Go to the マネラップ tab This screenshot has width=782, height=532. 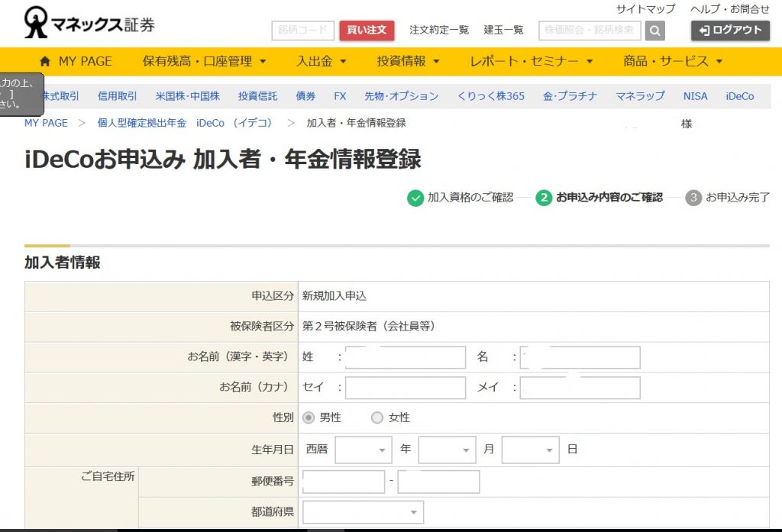click(641, 96)
